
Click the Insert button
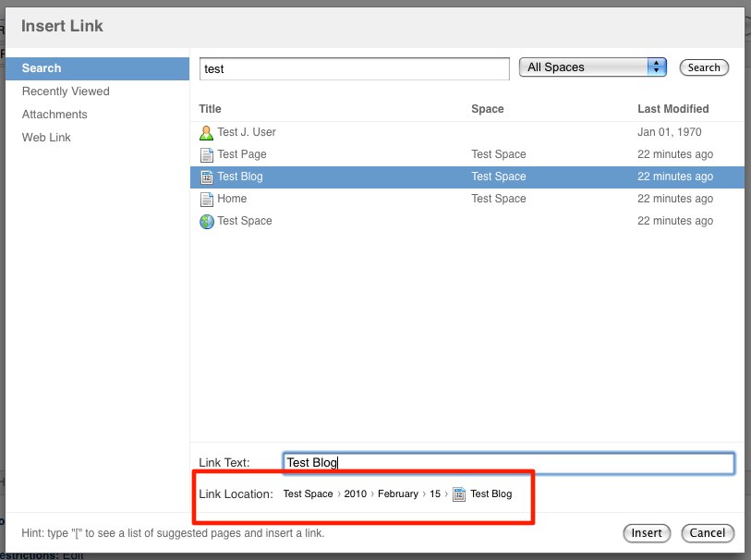647,532
